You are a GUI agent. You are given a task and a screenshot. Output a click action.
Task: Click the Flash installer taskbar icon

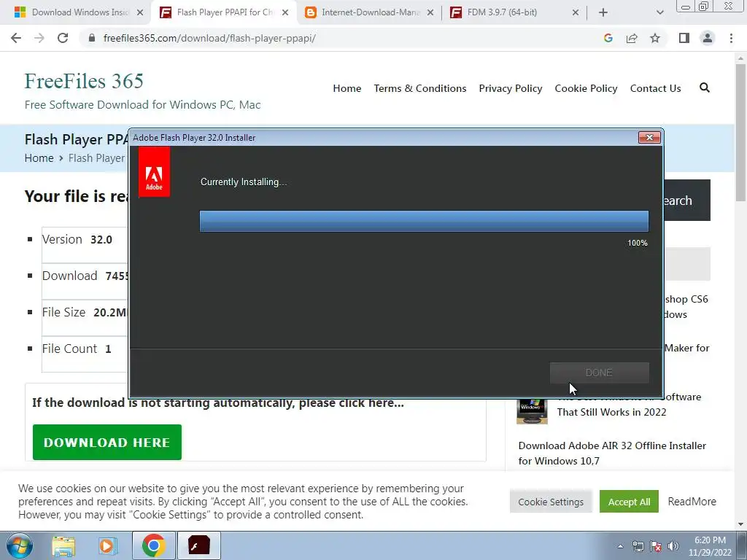[198, 545]
